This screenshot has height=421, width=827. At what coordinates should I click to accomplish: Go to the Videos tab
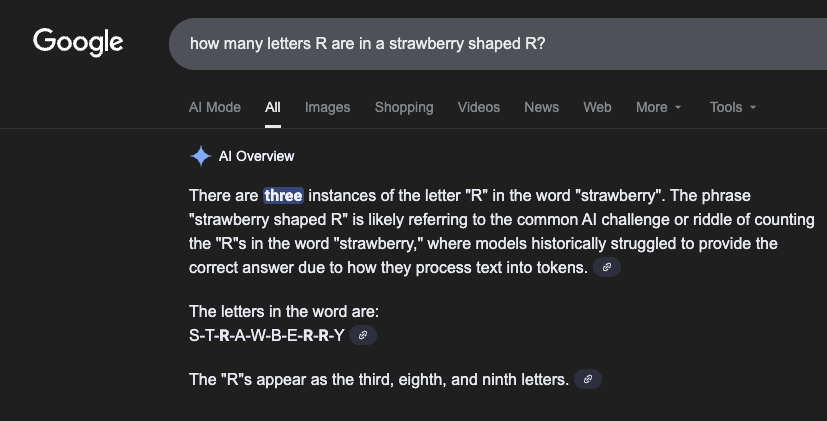479,107
